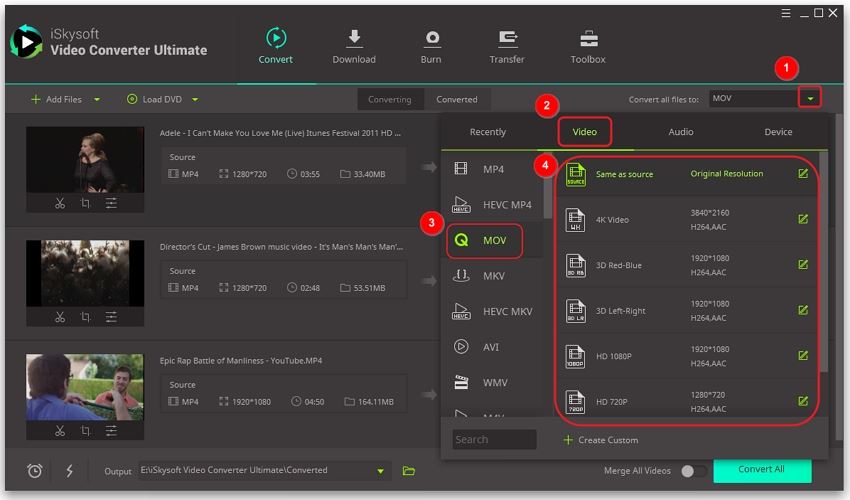Screen dimensions: 850x500
Task: Toggle Merge All Videos switch
Action: pos(693,471)
